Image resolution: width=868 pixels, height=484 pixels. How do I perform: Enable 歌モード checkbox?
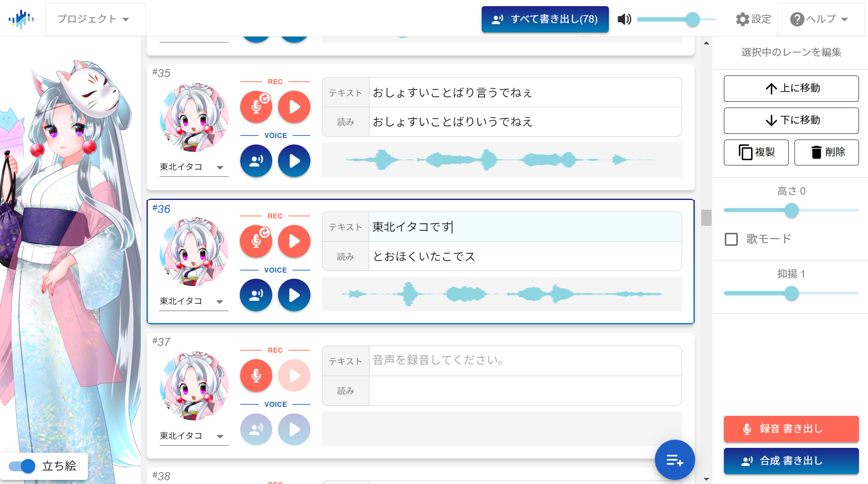(x=731, y=239)
